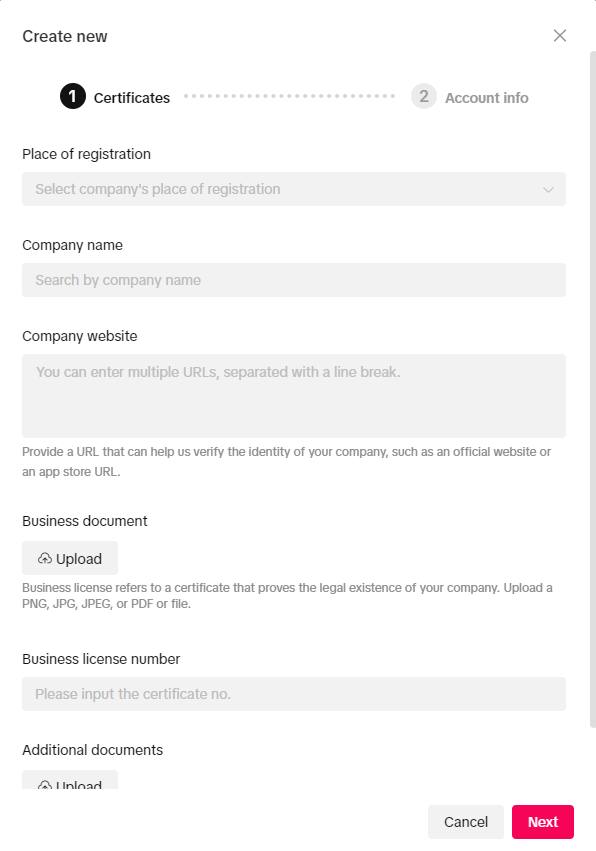This screenshot has height=851, width=596.
Task: Select the Certificates step label
Action: point(132,98)
